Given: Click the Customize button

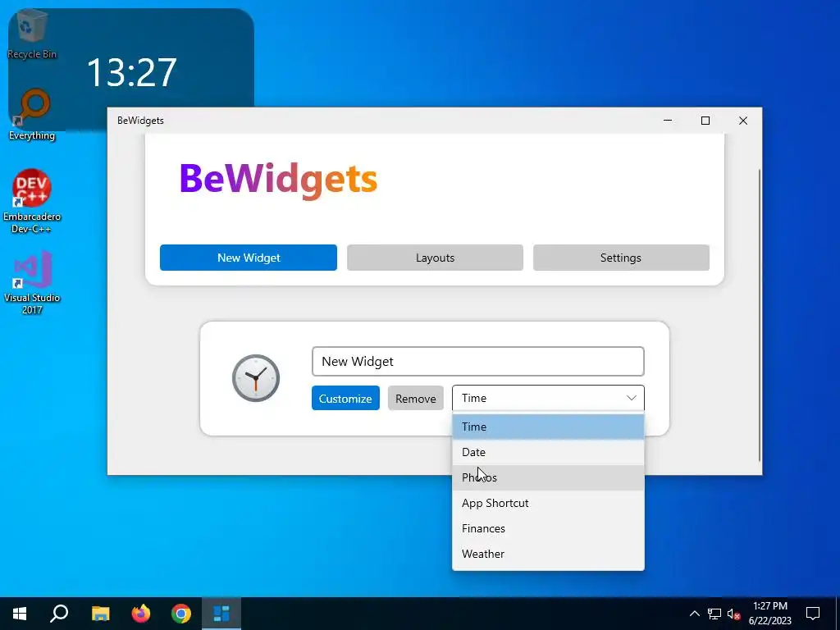Looking at the screenshot, I should tap(345, 398).
